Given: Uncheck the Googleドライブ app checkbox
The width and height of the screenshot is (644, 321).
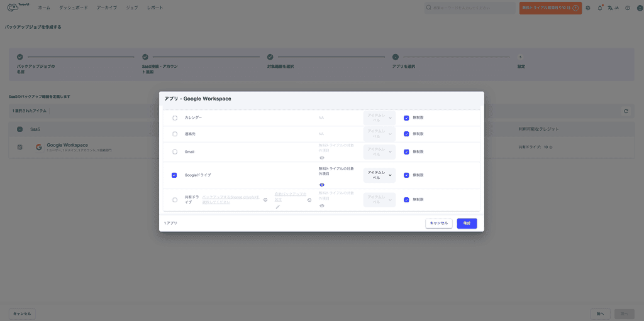Looking at the screenshot, I should (x=174, y=175).
